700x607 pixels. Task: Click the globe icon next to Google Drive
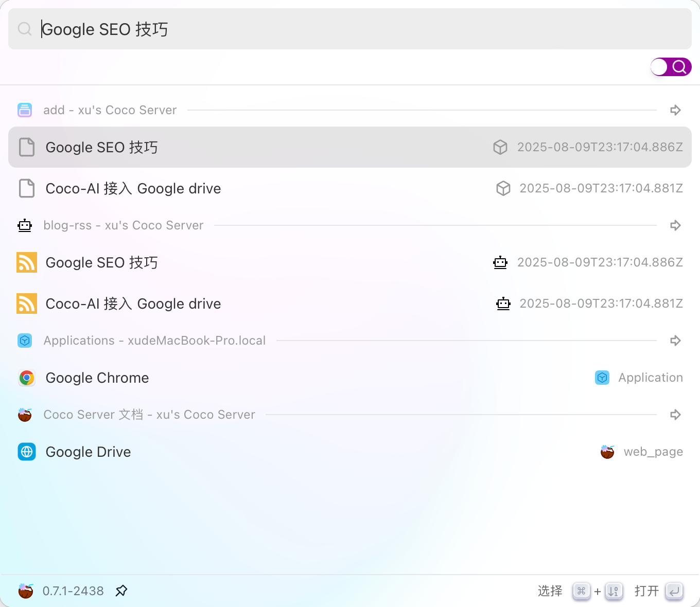click(27, 452)
